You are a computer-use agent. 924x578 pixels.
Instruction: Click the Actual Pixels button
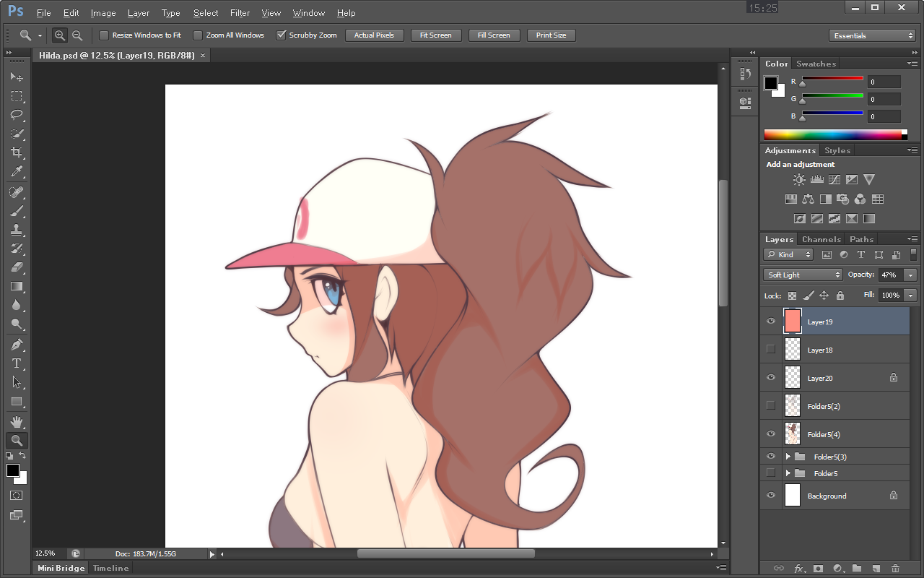(x=374, y=35)
